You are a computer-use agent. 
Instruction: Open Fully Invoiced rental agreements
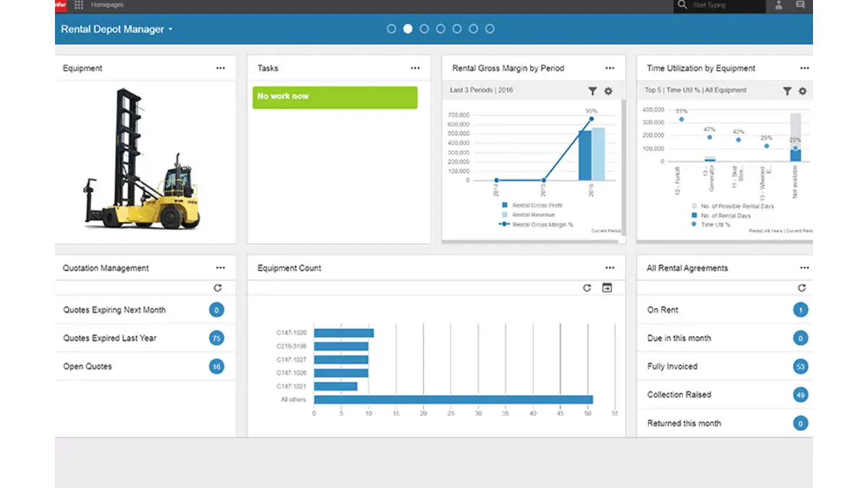tap(725, 367)
